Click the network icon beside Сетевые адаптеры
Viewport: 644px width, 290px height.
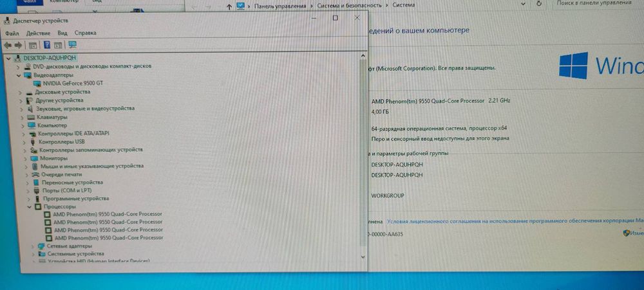(x=41, y=246)
